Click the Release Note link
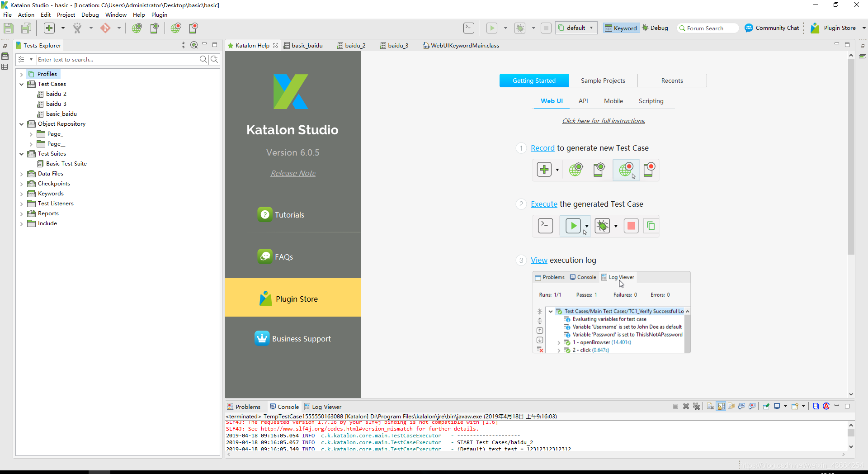This screenshot has height=474, width=868. tap(293, 173)
